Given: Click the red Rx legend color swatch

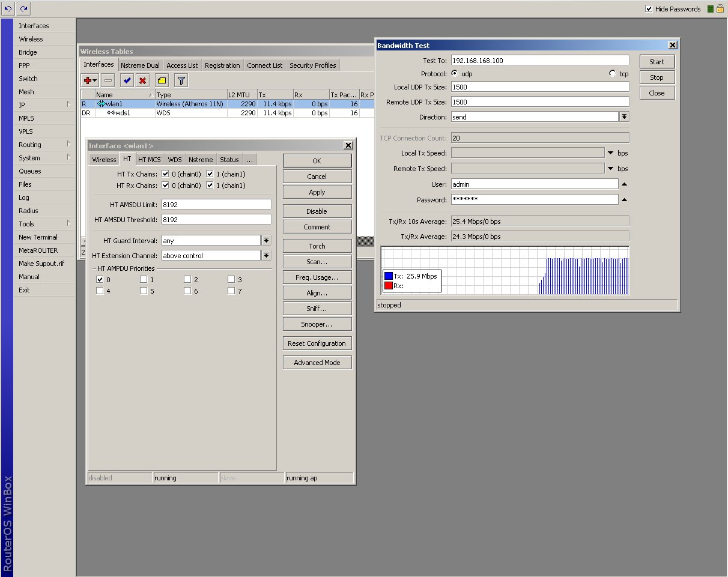Looking at the screenshot, I should [389, 286].
